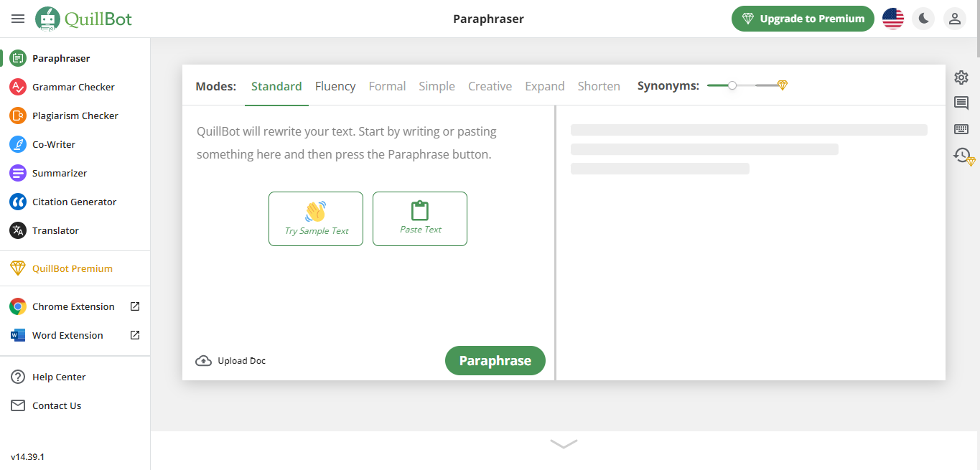Expand the section with bottom chevron
Image resolution: width=980 pixels, height=470 pixels.
click(x=564, y=444)
